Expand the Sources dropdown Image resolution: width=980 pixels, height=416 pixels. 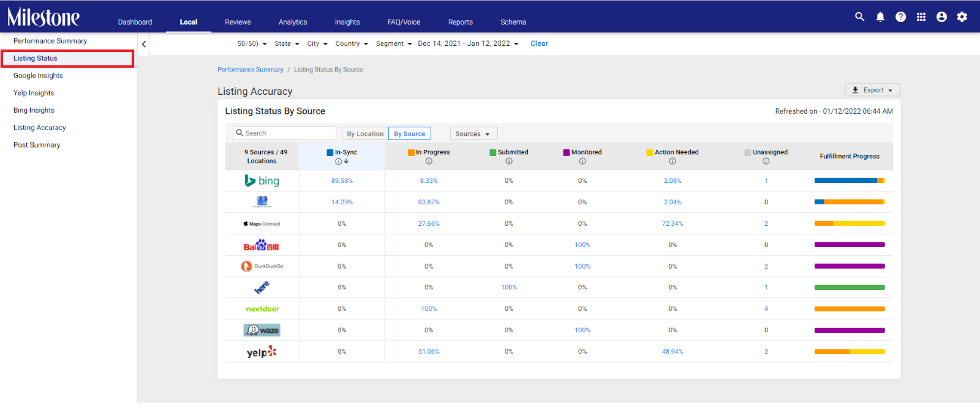click(x=473, y=133)
